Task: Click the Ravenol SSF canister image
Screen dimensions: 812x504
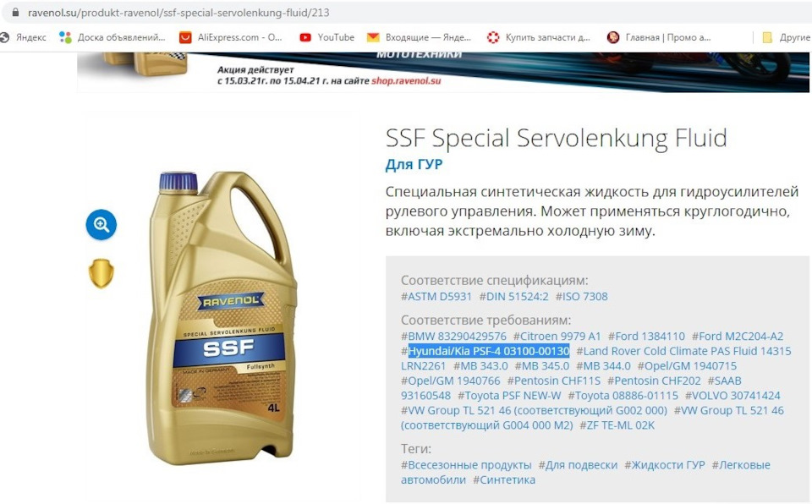Action: coord(222,317)
